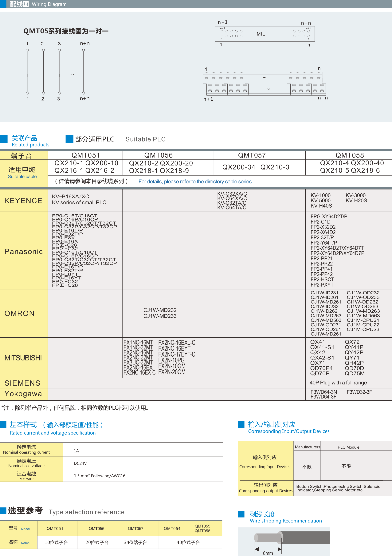Click the Panasonic manufacturer row label
392x556 pixels.
pos(24,252)
